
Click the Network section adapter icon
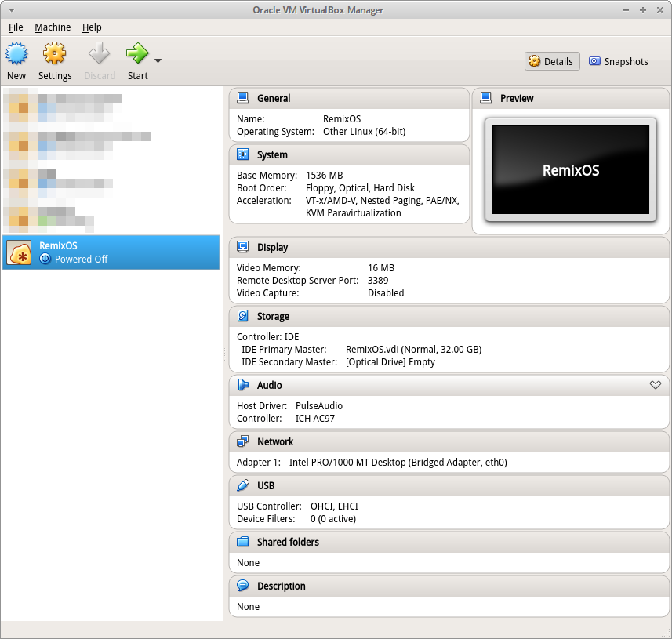tap(243, 441)
